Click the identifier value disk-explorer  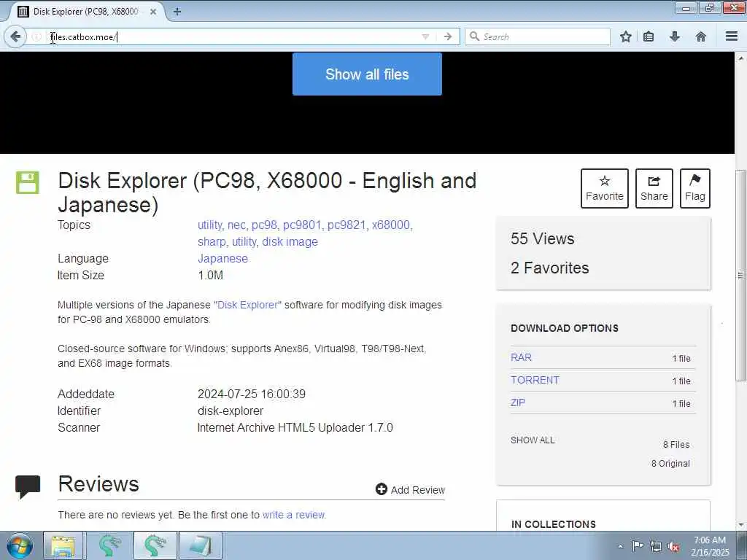coord(230,411)
